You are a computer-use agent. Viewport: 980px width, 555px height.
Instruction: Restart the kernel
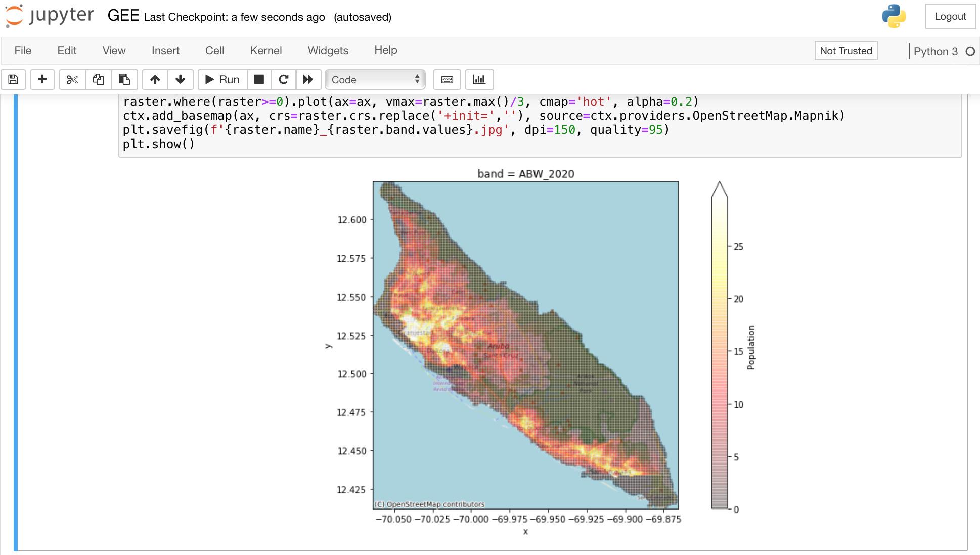[x=283, y=79]
